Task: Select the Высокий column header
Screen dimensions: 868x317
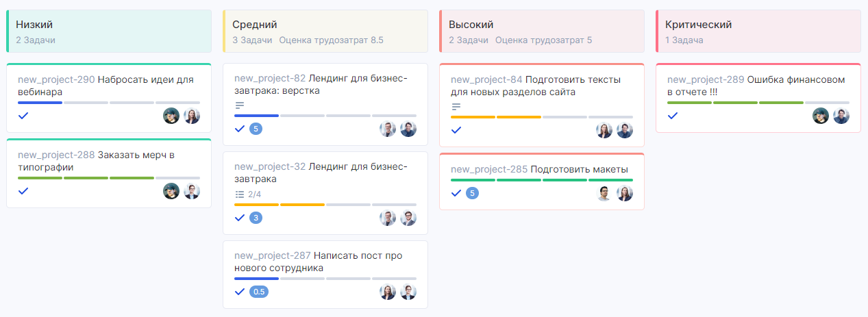Action: pyautogui.click(x=542, y=31)
